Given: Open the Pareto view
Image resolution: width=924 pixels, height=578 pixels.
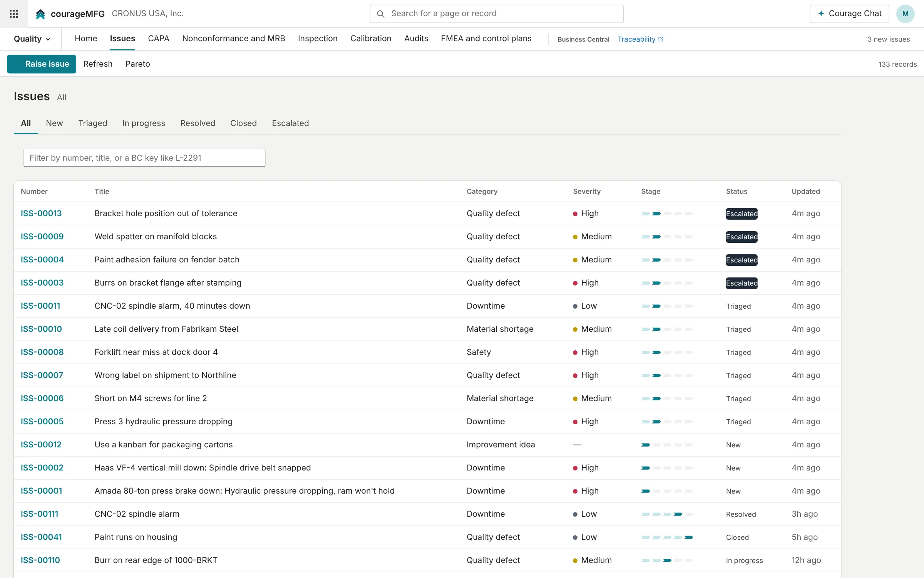Looking at the screenshot, I should (x=137, y=64).
